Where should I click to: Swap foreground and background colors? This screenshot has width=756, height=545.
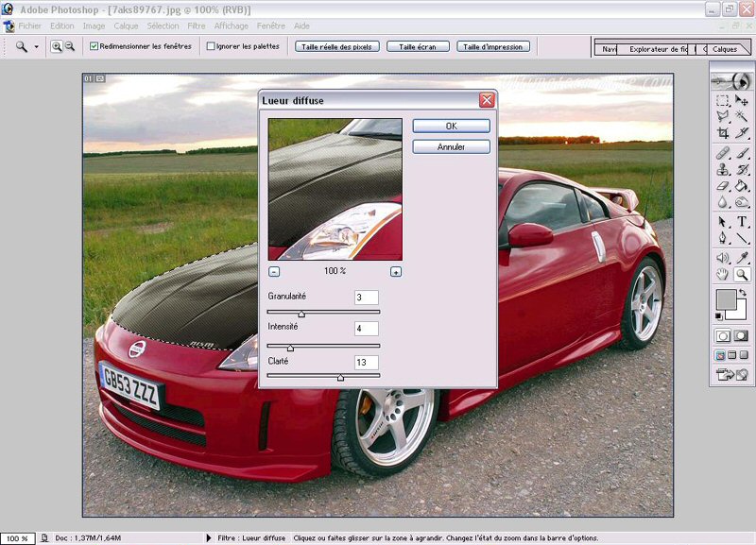coord(743,293)
